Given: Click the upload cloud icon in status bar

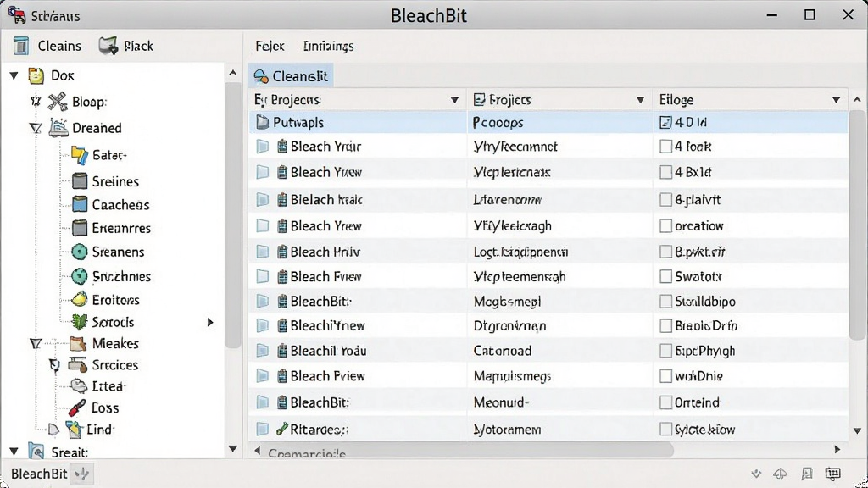Looking at the screenshot, I should [780, 473].
